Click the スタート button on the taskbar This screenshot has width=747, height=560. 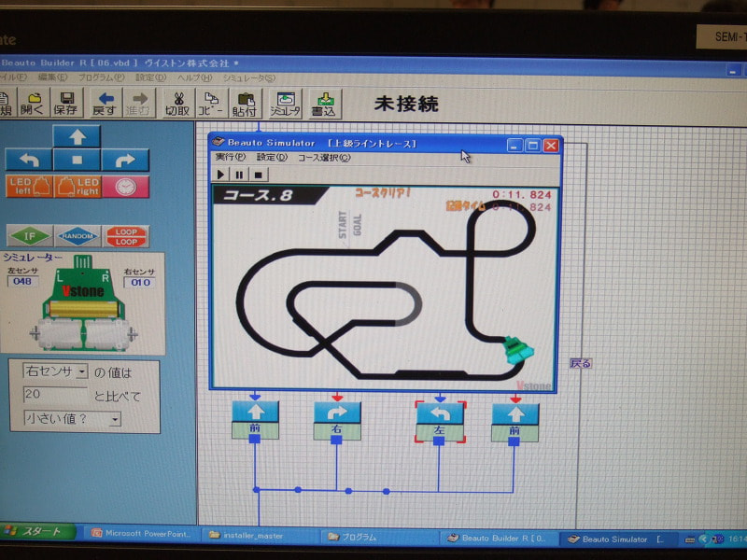[x=37, y=532]
